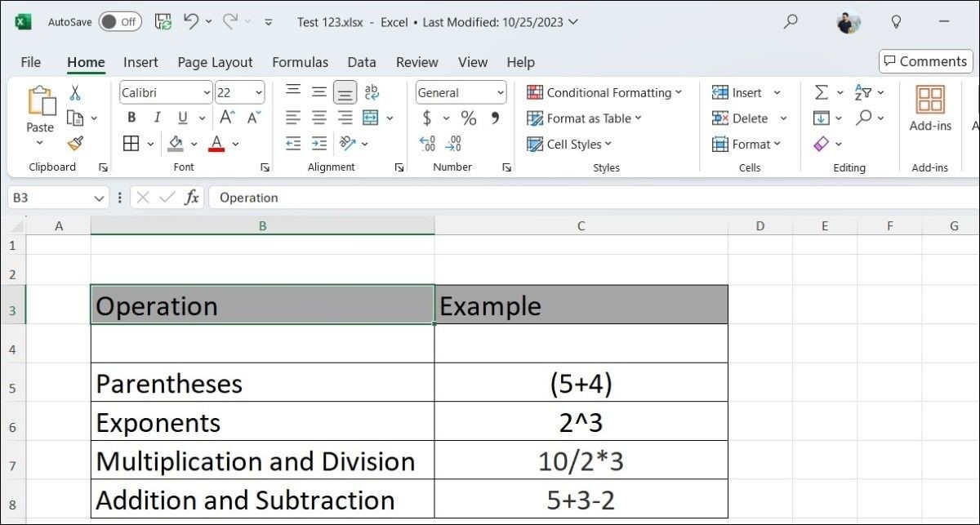Click Insert in Cells group
980x525 pixels.
[x=737, y=92]
